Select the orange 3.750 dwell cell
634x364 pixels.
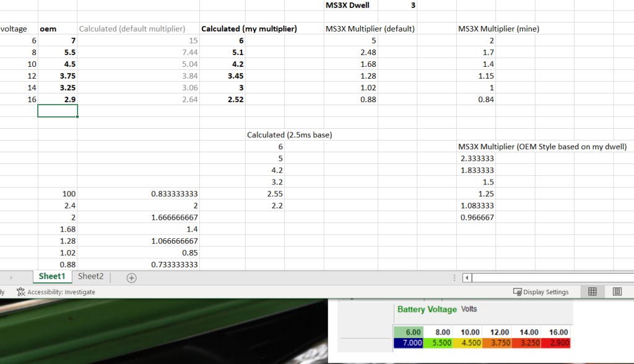tap(497, 343)
